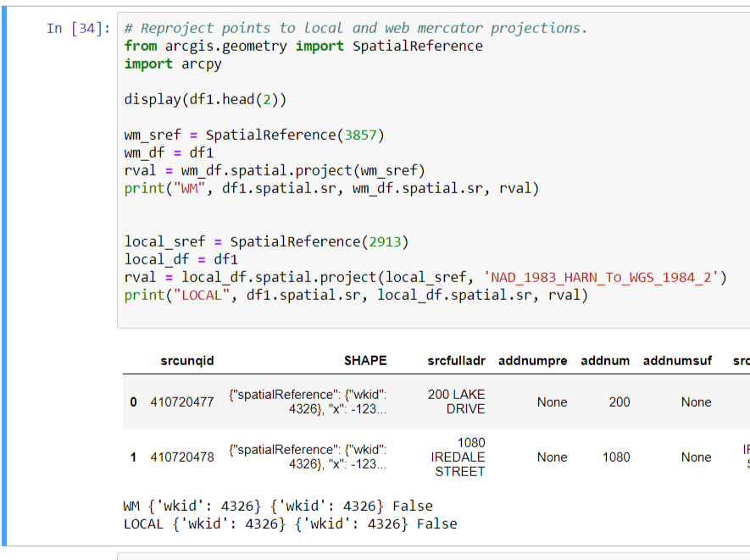The height and width of the screenshot is (560, 750).
Task: Click the 'import arcpy' code line
Action: (x=173, y=64)
